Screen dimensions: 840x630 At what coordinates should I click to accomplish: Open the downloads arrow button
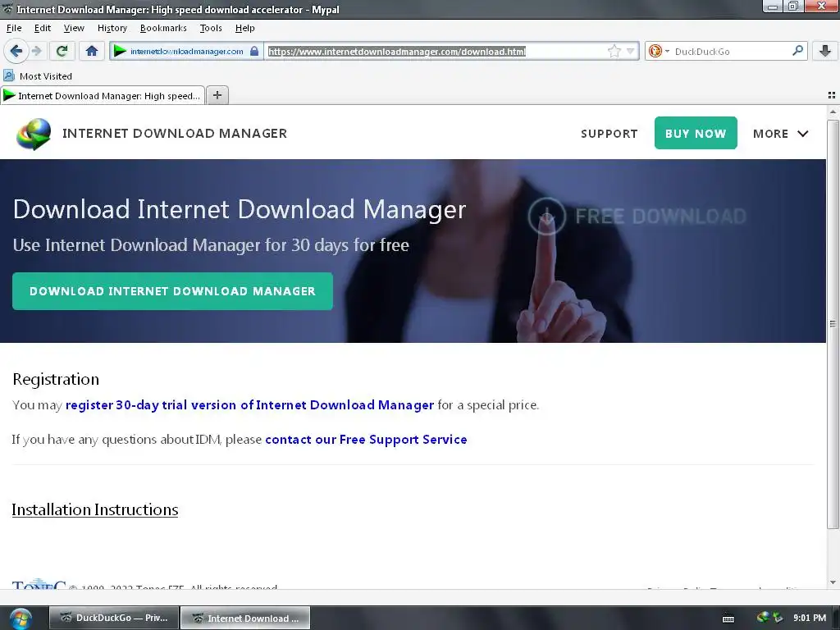pyautogui.click(x=825, y=51)
